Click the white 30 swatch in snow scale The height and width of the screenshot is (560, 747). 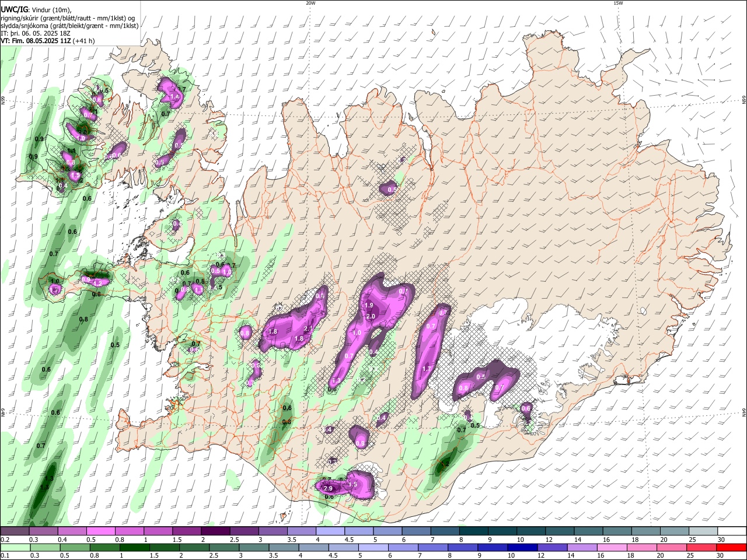(732, 531)
